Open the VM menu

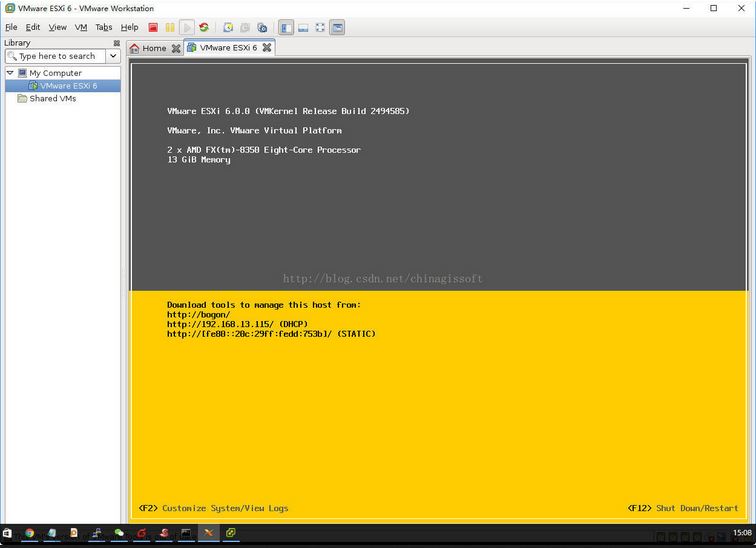click(81, 27)
